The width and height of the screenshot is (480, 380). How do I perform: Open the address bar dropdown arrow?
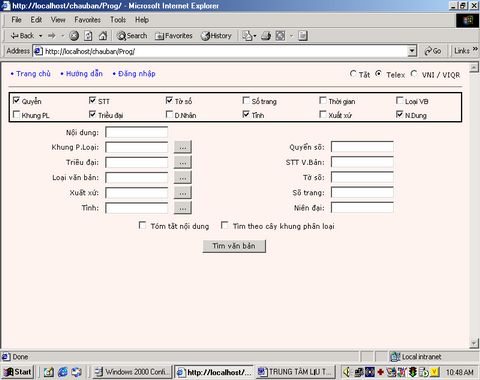tap(412, 51)
